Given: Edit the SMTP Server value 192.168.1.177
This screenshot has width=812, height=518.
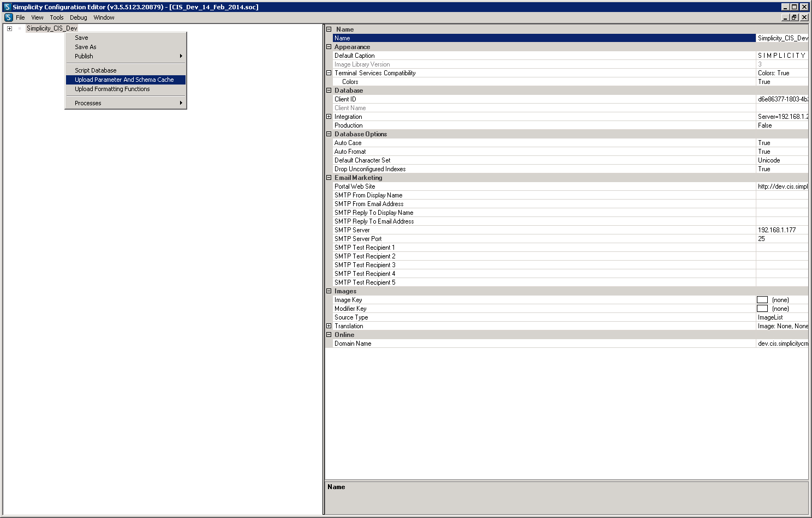Looking at the screenshot, I should [x=782, y=230].
